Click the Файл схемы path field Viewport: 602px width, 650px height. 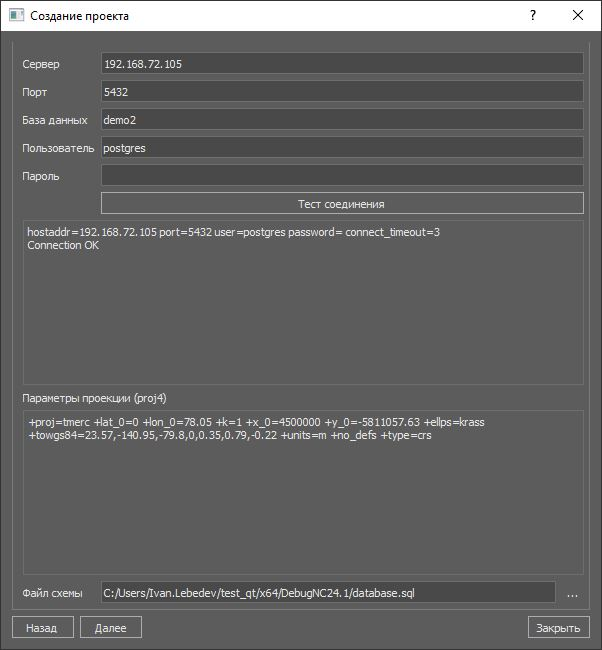(x=327, y=593)
